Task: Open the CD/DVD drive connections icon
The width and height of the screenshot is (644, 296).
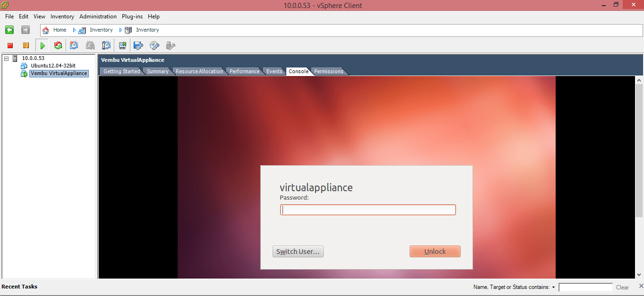Action: click(155, 45)
